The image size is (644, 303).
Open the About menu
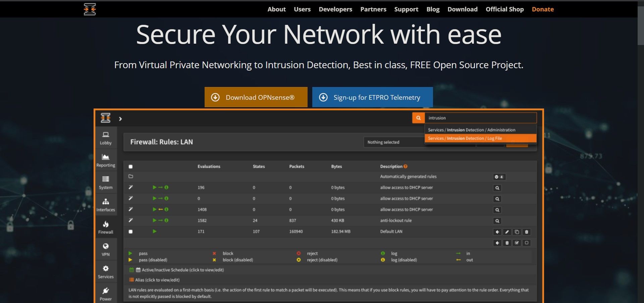pos(276,9)
